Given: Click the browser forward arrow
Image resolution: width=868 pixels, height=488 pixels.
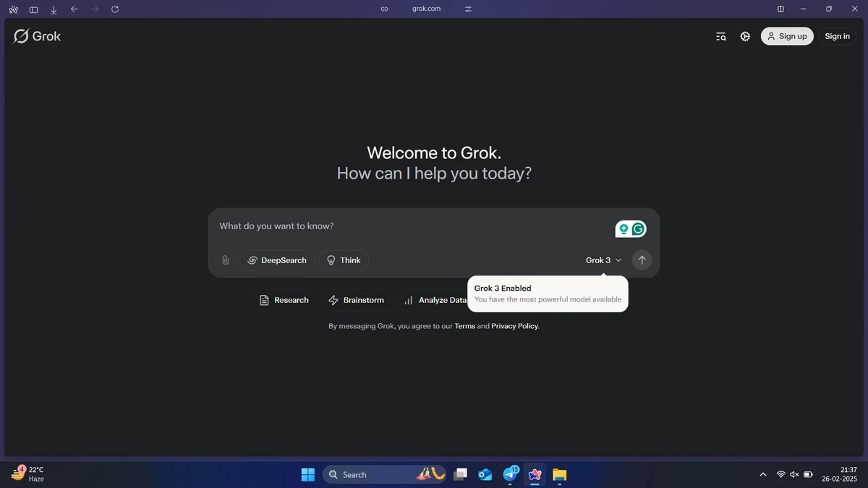Looking at the screenshot, I should point(94,9).
